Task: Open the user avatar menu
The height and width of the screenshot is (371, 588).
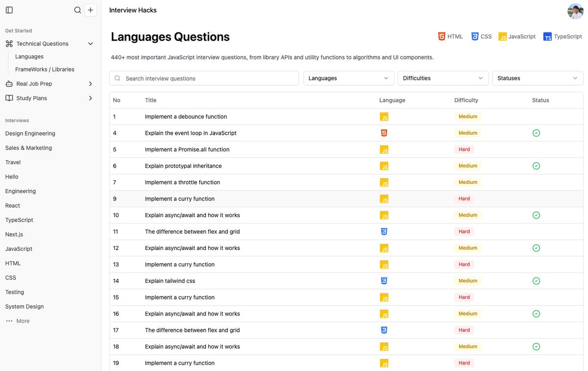Action: (575, 11)
